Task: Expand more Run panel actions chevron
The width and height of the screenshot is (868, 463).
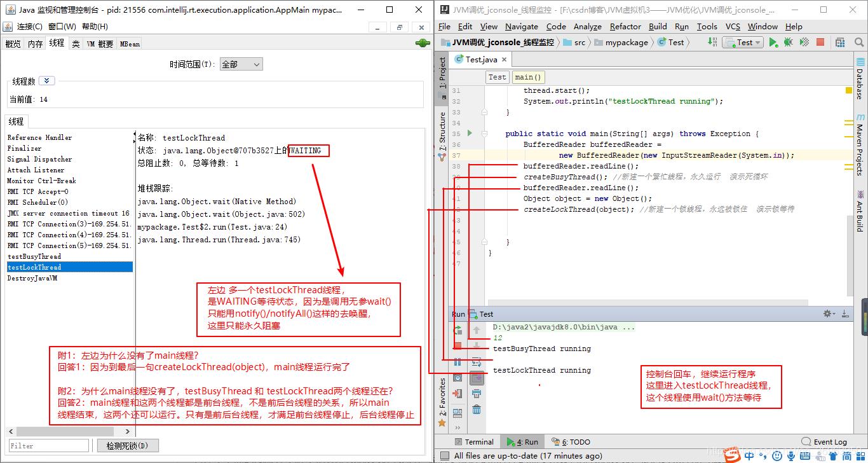Action: click(458, 427)
